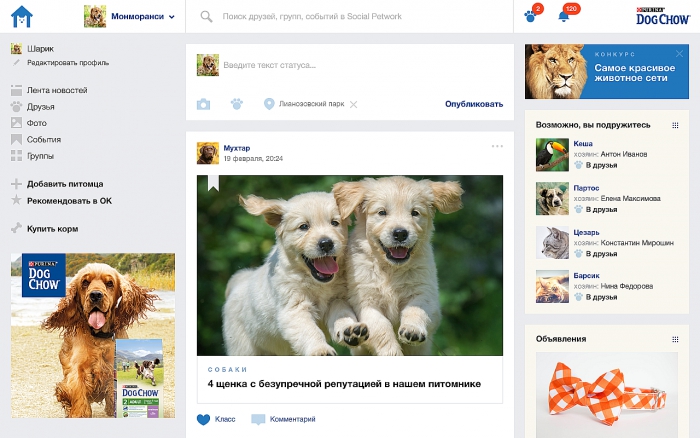This screenshot has height=438, width=700.
Task: Click the search magnifier icon
Action: point(206,17)
